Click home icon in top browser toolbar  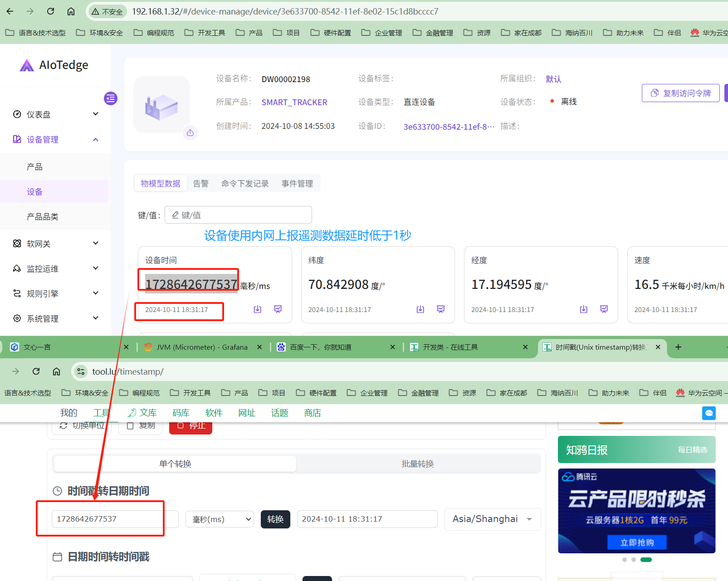tap(71, 11)
